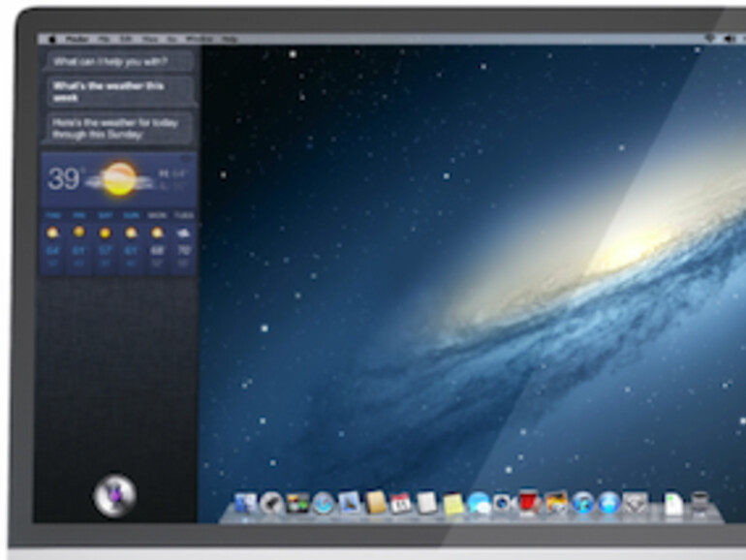Click the volume icon in menu bar
This screenshot has width=746, height=560.
tap(730, 39)
